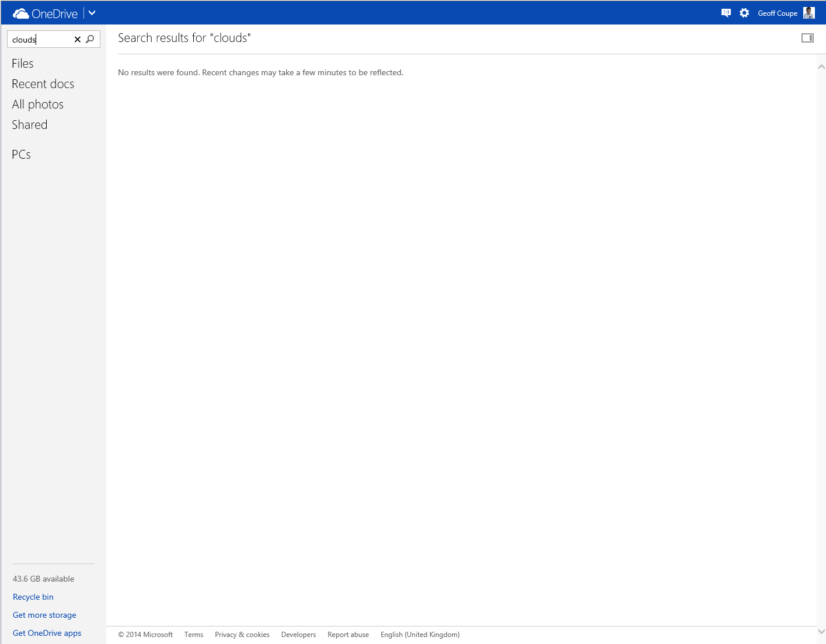Go to Files in sidebar
826x644 pixels.
23,64
